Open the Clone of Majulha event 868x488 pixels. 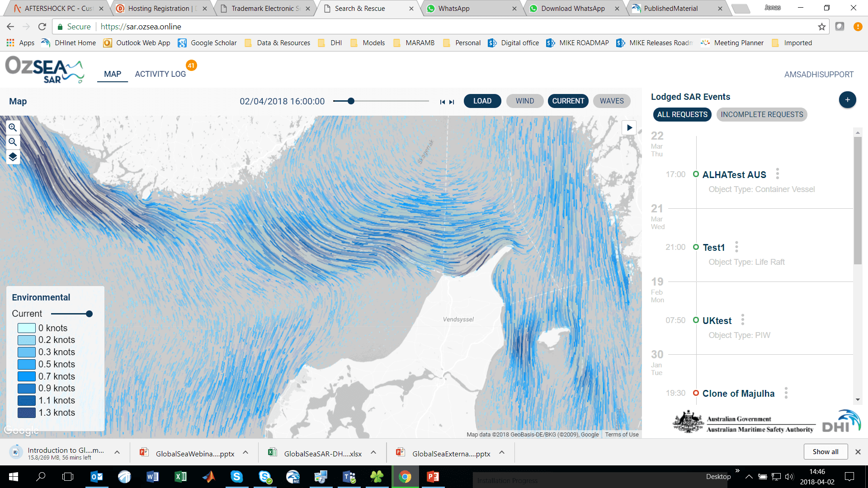[x=738, y=394]
